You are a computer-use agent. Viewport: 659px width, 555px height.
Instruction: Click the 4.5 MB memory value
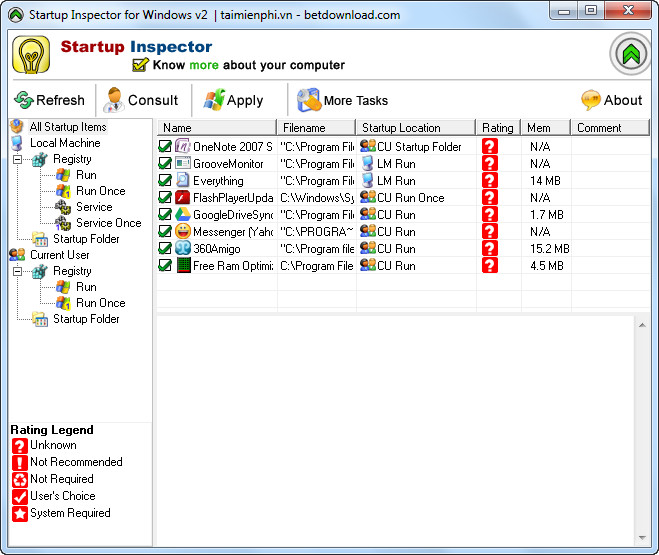coord(546,266)
